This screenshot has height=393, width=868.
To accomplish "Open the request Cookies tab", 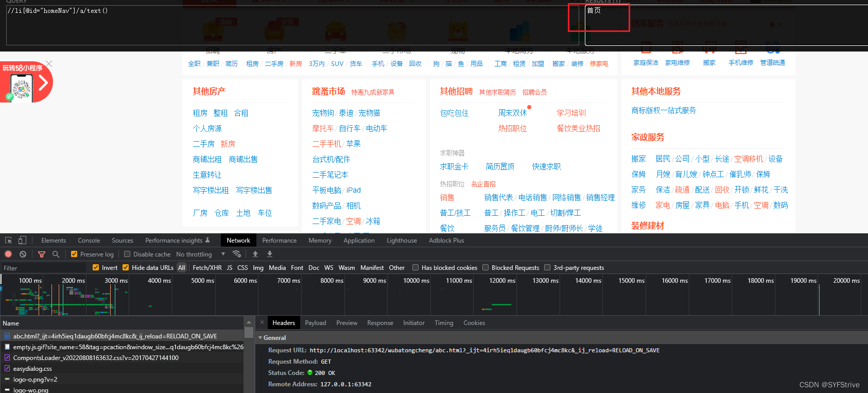I will [x=474, y=322].
